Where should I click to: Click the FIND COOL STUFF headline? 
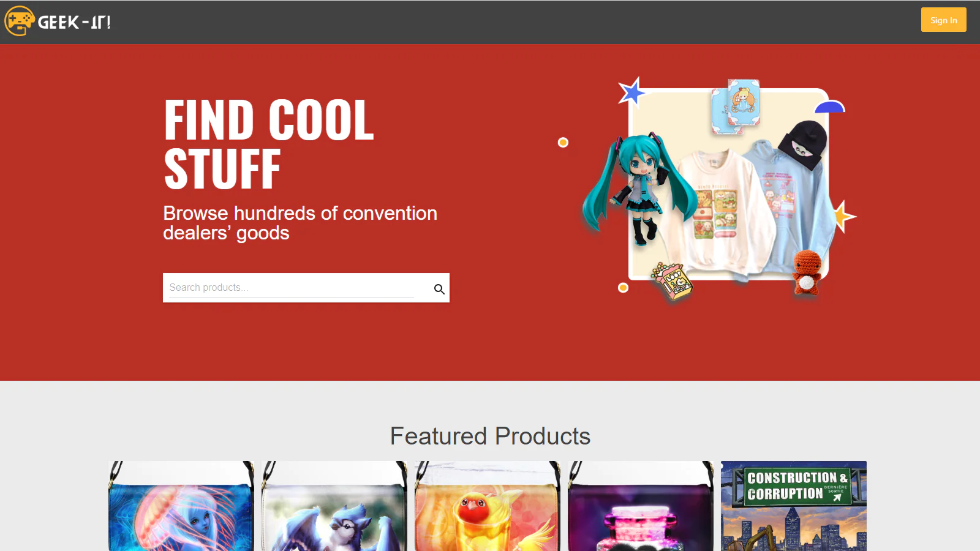click(269, 144)
